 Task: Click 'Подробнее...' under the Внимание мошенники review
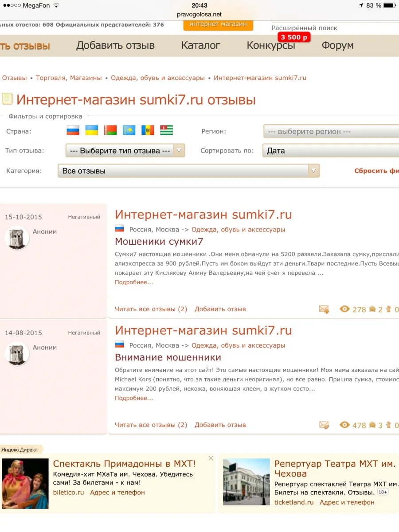pyautogui.click(x=134, y=398)
